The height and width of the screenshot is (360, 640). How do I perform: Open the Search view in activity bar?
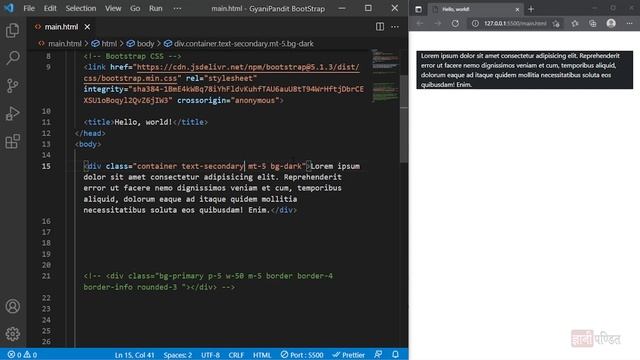(13, 58)
